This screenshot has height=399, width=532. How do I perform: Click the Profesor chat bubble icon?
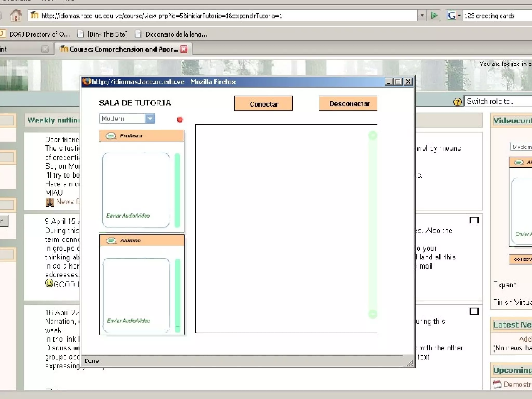[x=111, y=136]
